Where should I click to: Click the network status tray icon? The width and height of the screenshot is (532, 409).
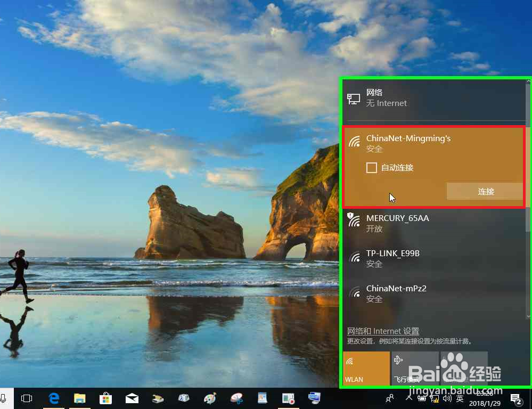pos(435,398)
